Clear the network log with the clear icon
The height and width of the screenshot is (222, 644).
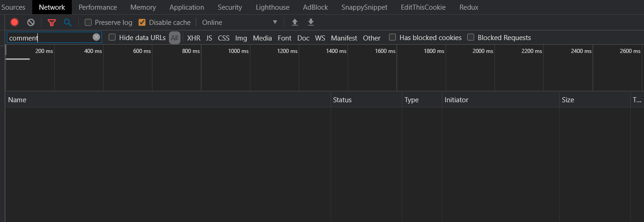tap(31, 22)
